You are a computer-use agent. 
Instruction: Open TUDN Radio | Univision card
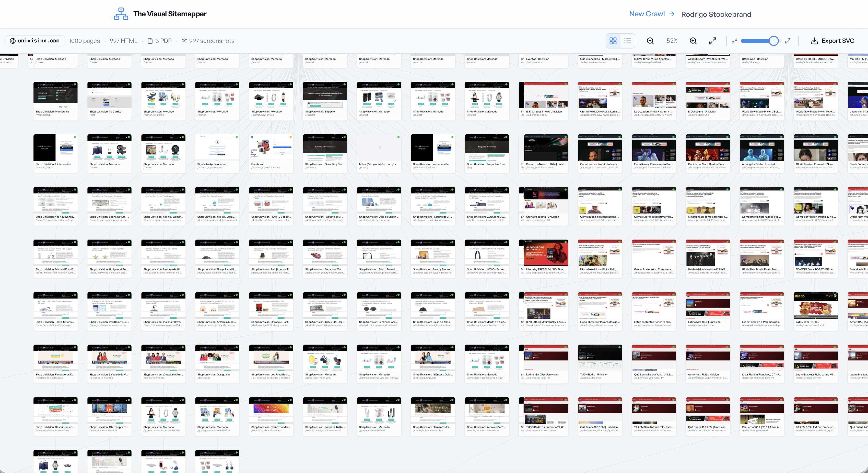click(600, 364)
